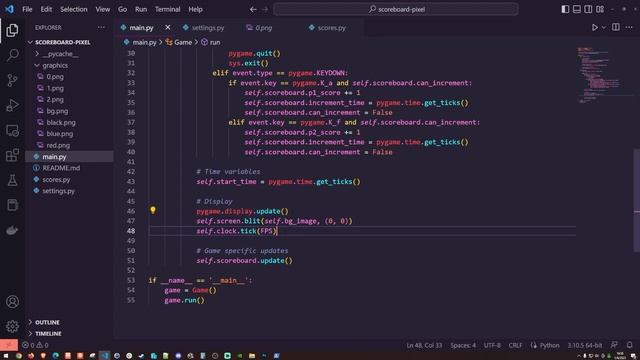Open the Run menu
This screenshot has height=360, width=640.
(x=141, y=9)
